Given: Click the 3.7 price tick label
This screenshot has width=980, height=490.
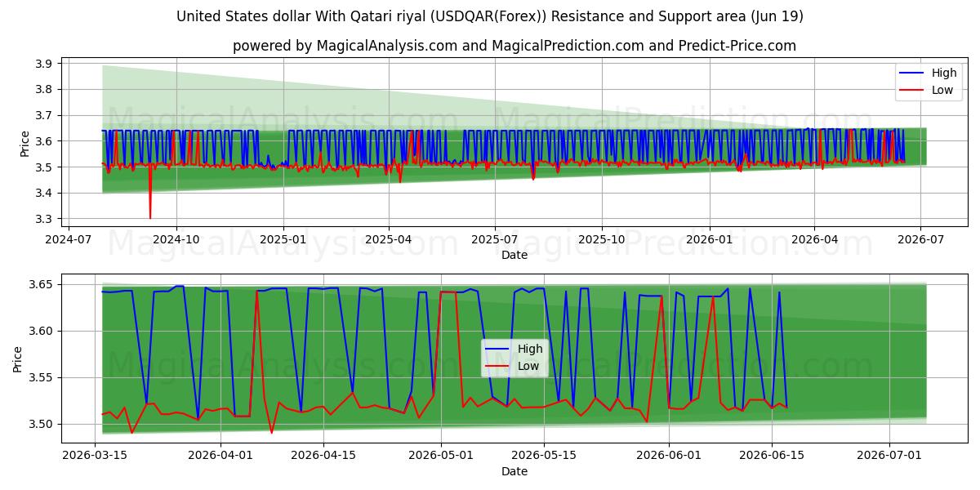Looking at the screenshot, I should (x=44, y=115).
